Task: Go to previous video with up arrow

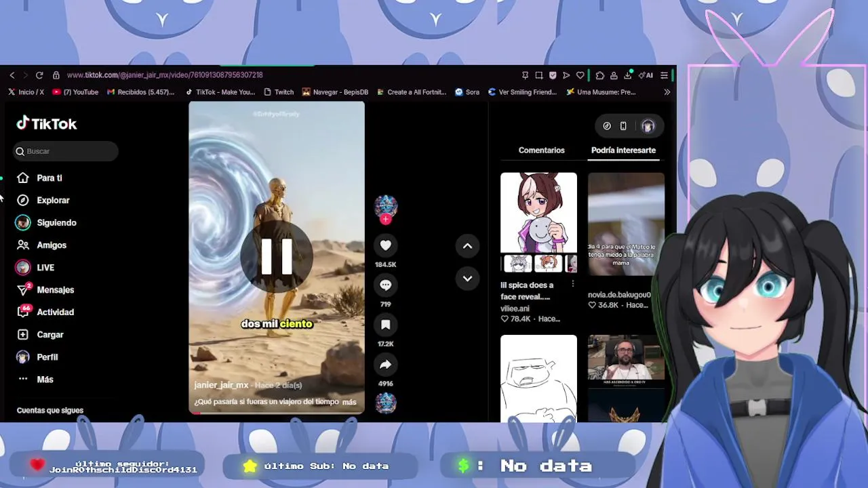Action: tap(467, 246)
